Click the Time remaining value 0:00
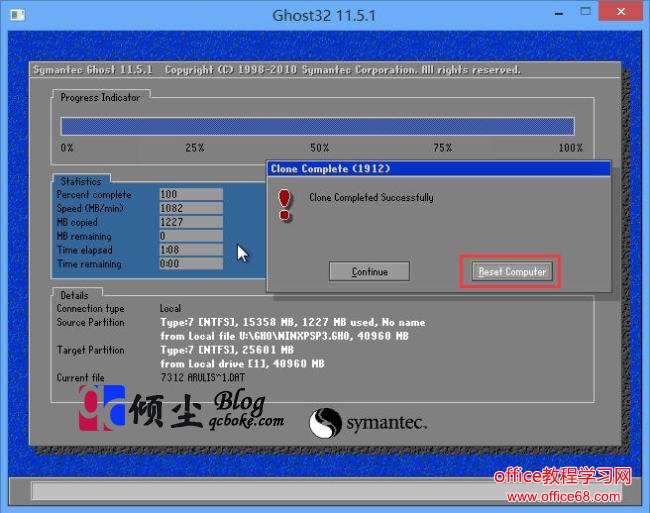 191,264
